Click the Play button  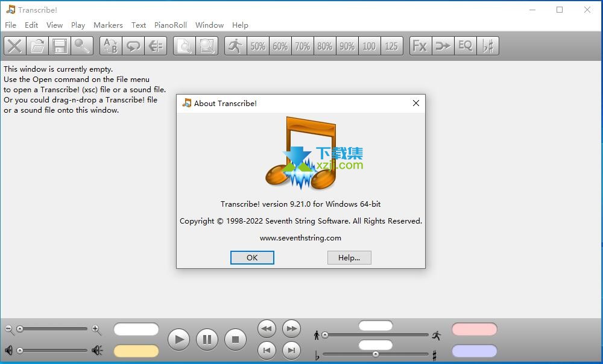179,340
